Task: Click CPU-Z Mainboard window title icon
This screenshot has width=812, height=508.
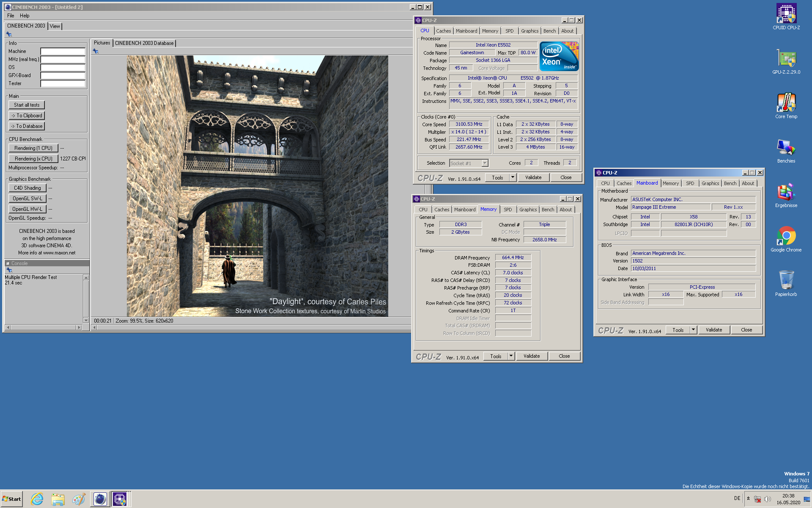Action: pyautogui.click(x=599, y=173)
